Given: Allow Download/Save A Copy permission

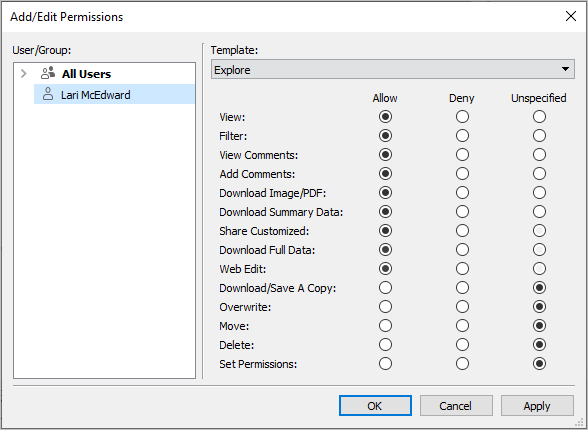Looking at the screenshot, I should (385, 288).
